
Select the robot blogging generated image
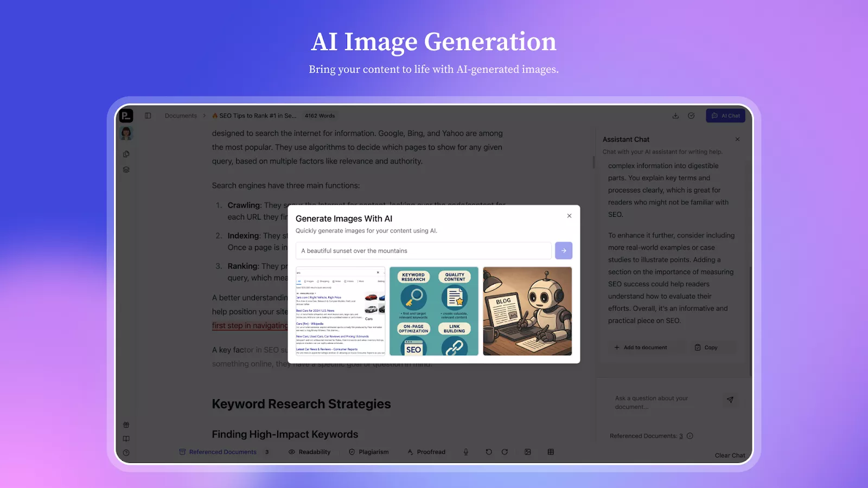pos(527,311)
